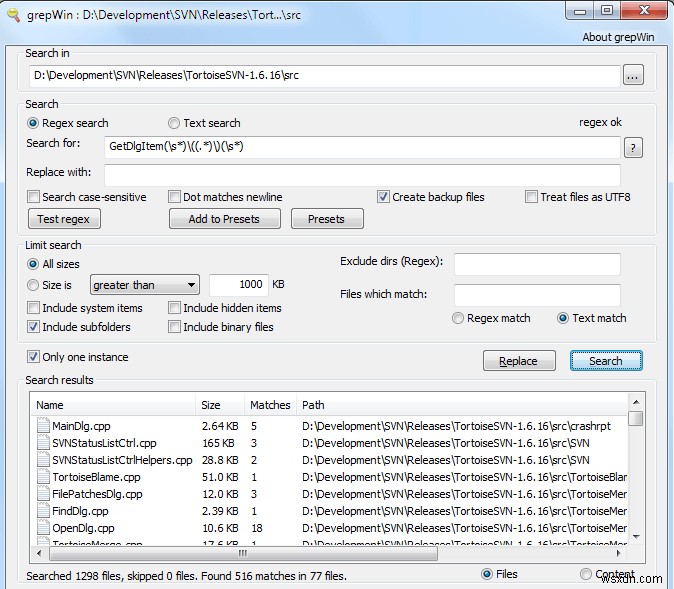Click the FindDlg.cpp file icon
This screenshot has height=589, width=674.
pyautogui.click(x=43, y=511)
